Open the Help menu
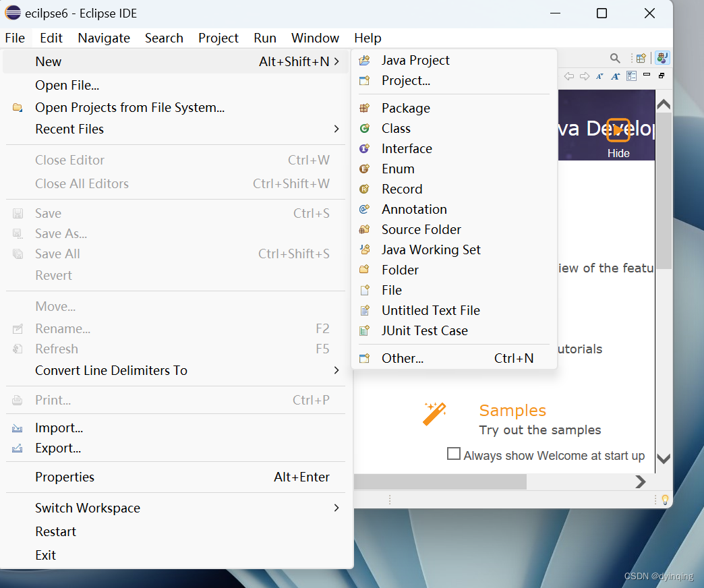This screenshot has height=588, width=704. click(x=368, y=38)
